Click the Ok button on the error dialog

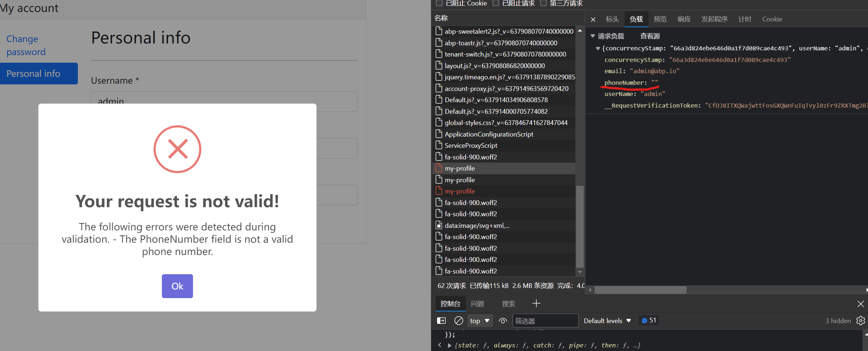(177, 286)
